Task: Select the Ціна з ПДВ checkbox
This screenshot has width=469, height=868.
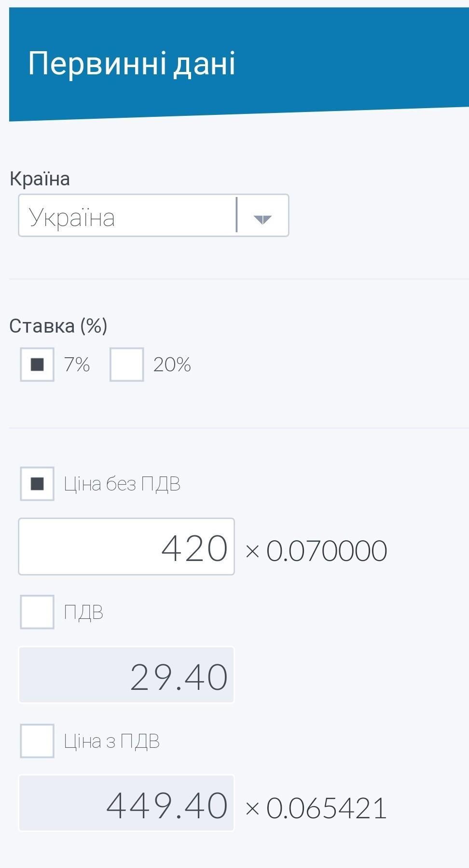Action: click(37, 741)
